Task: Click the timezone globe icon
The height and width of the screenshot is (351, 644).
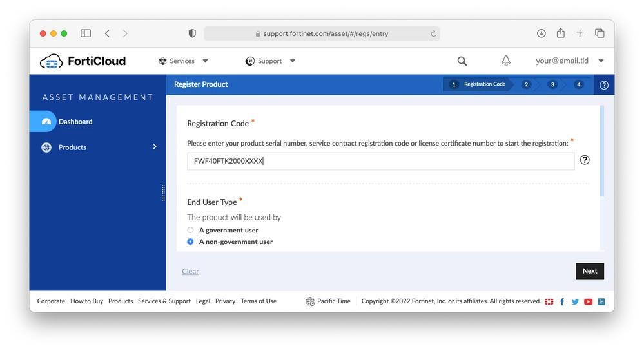Action: click(x=310, y=301)
